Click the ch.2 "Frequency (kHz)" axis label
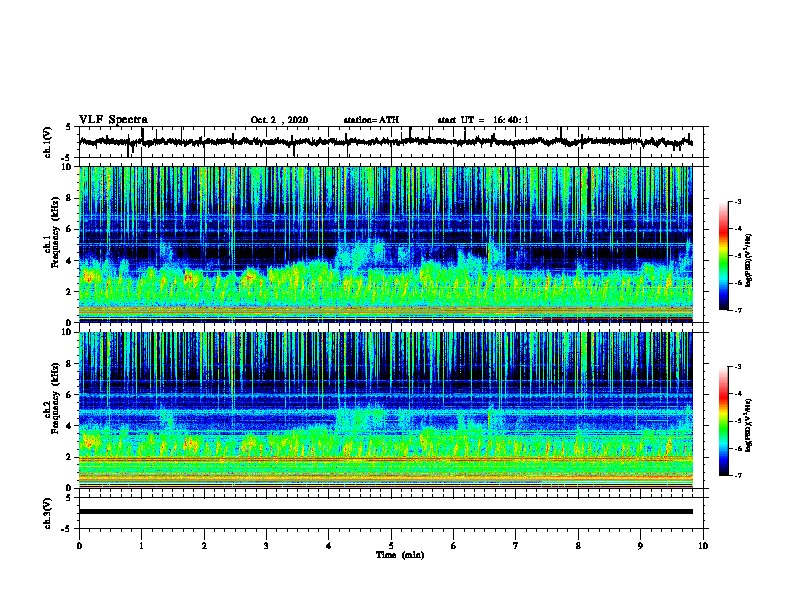The image size is (792, 612). 55,397
